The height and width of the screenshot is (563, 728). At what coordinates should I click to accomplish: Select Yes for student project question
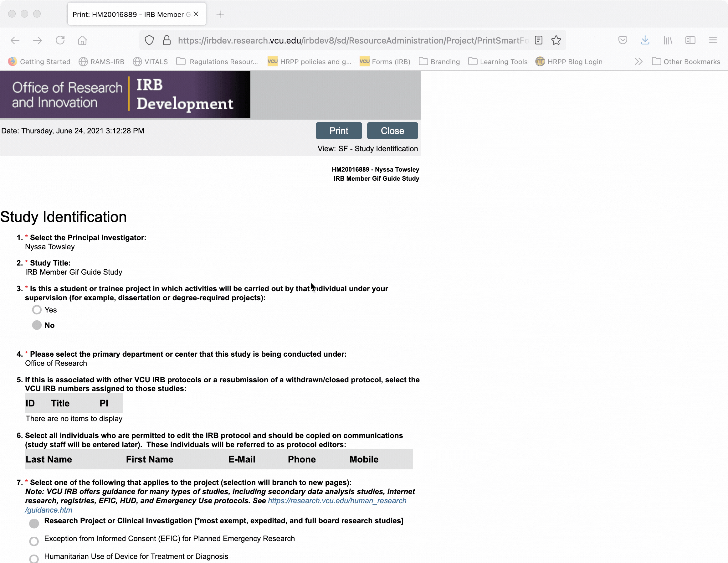click(37, 310)
